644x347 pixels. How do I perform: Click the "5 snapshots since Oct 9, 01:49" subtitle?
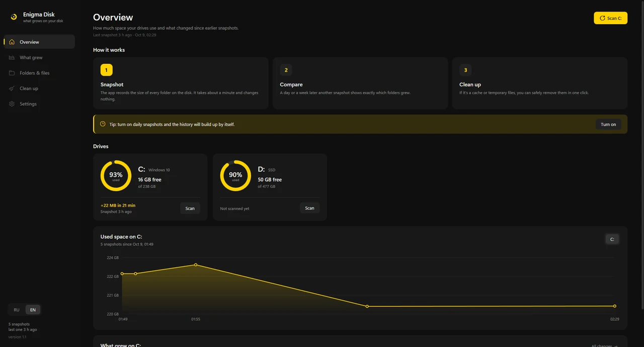pyautogui.click(x=127, y=244)
